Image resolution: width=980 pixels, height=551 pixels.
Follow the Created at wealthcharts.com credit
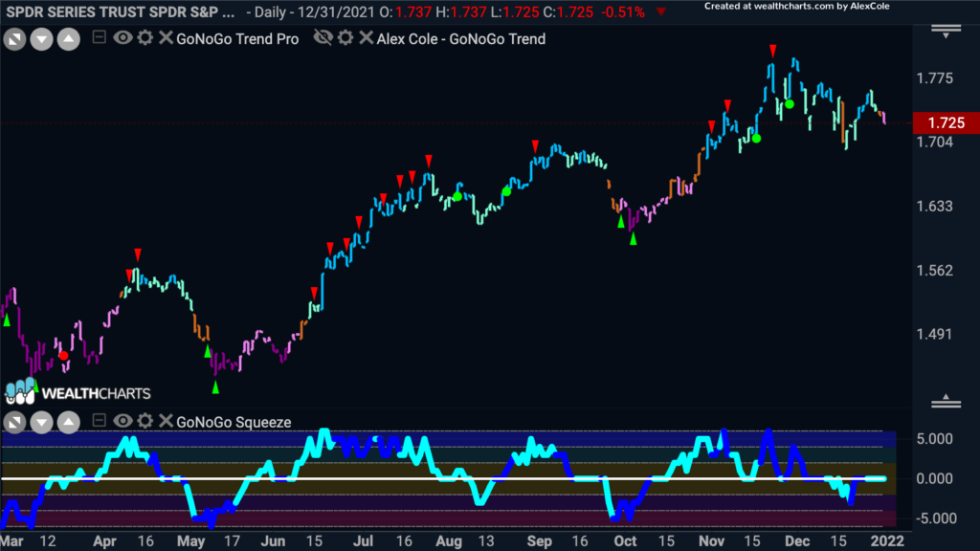(797, 7)
